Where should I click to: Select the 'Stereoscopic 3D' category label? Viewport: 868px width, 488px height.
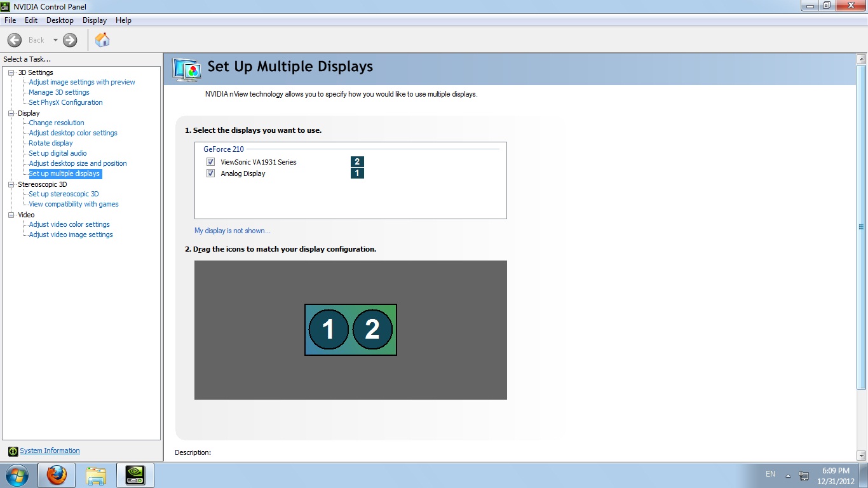[42, 184]
